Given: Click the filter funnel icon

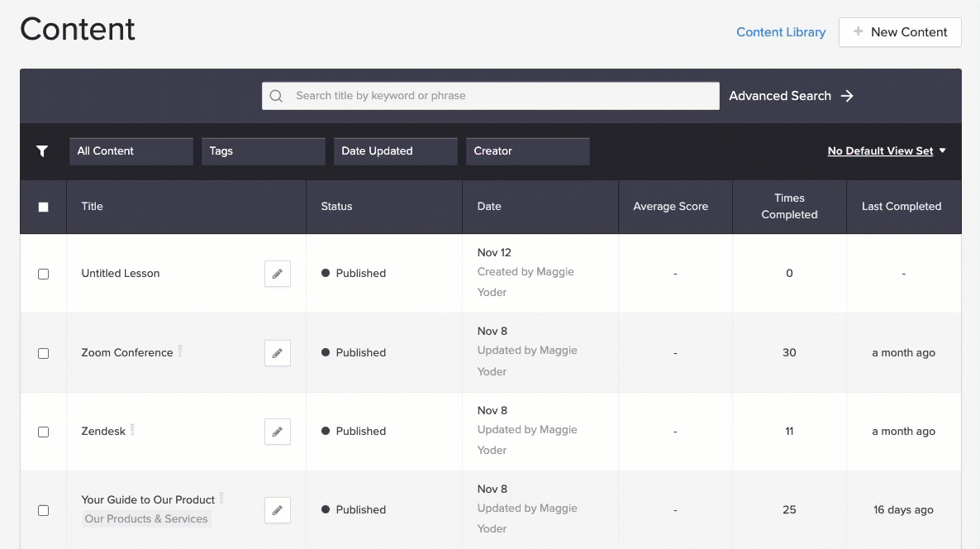Looking at the screenshot, I should point(42,151).
